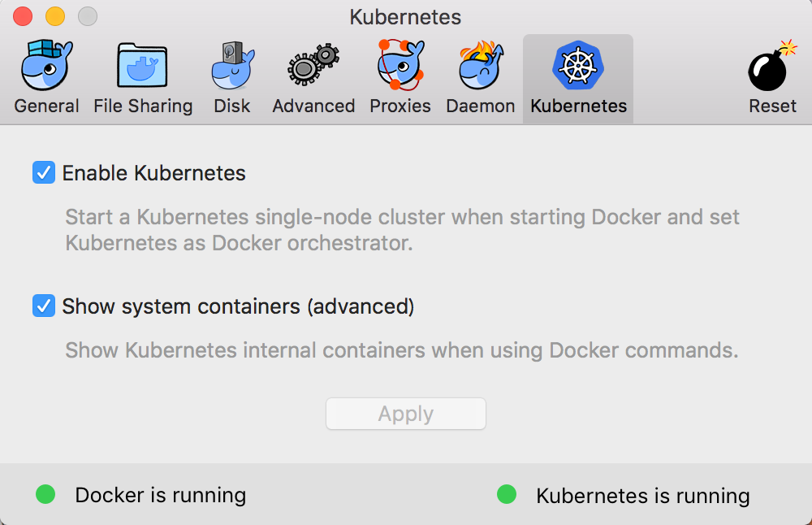Open the General settings whale icon
Viewport: 812px width, 525px height.
click(47, 66)
